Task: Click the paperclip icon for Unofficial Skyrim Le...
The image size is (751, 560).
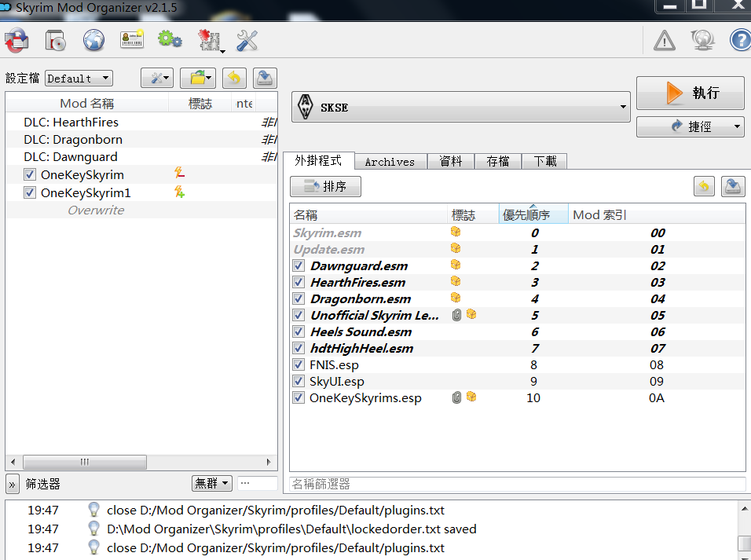Action: coord(456,315)
